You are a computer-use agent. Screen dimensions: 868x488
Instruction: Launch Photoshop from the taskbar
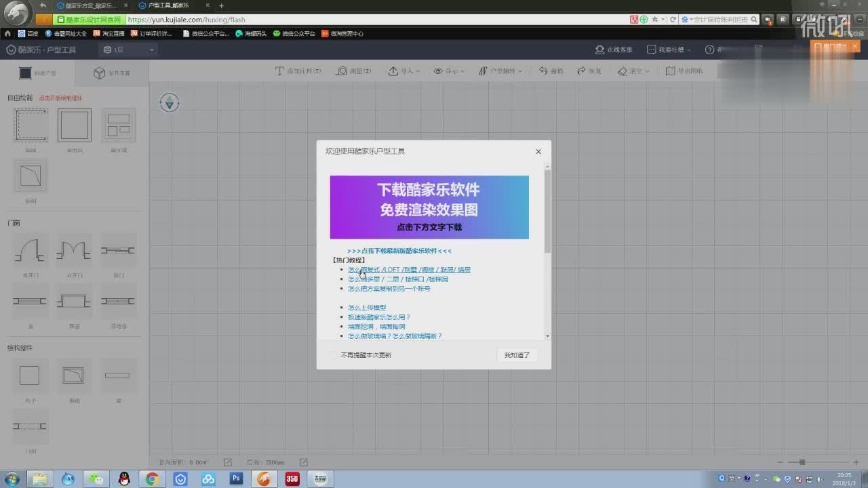click(236, 479)
